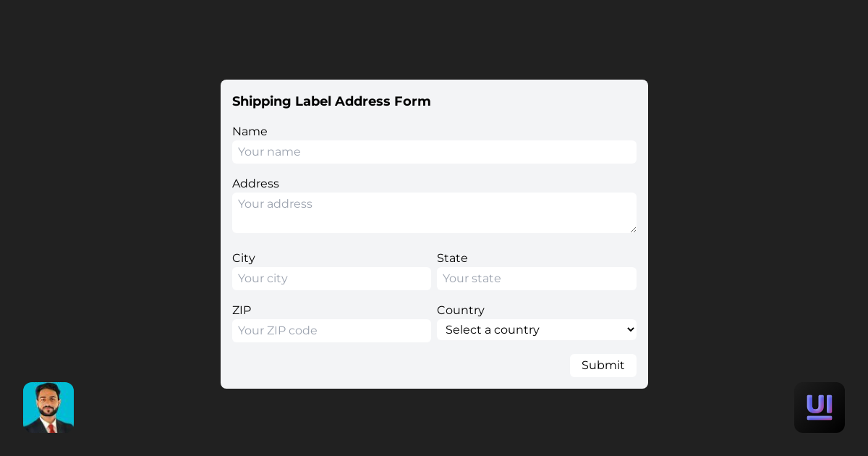868x456 pixels.
Task: Click the City field label
Action: coord(243,258)
